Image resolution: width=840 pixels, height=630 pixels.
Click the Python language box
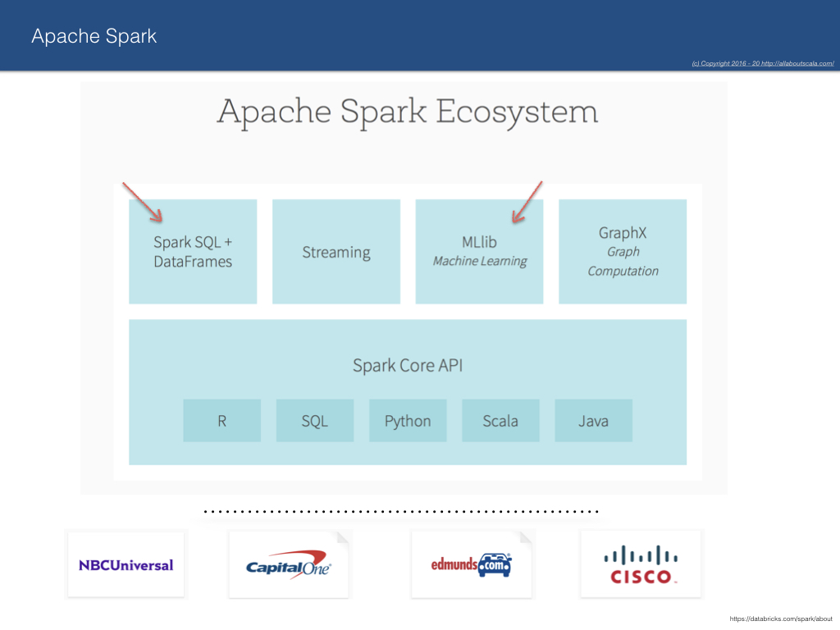tap(408, 421)
